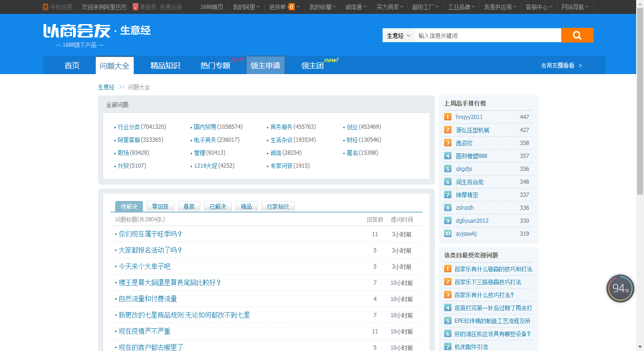Click the orange search magnifier icon
The width and height of the screenshot is (644, 351).
click(x=576, y=35)
